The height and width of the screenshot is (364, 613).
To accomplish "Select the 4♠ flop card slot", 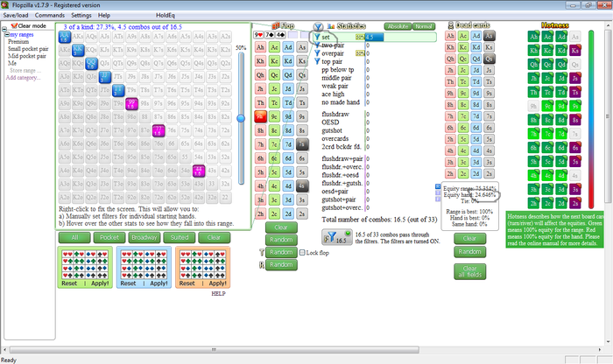I will pos(280,35).
